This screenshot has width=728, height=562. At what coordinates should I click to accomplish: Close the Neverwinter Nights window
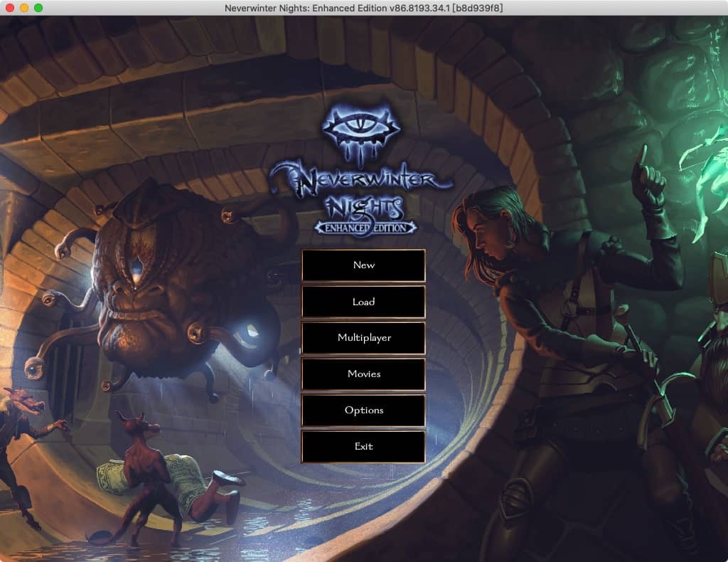10,8
